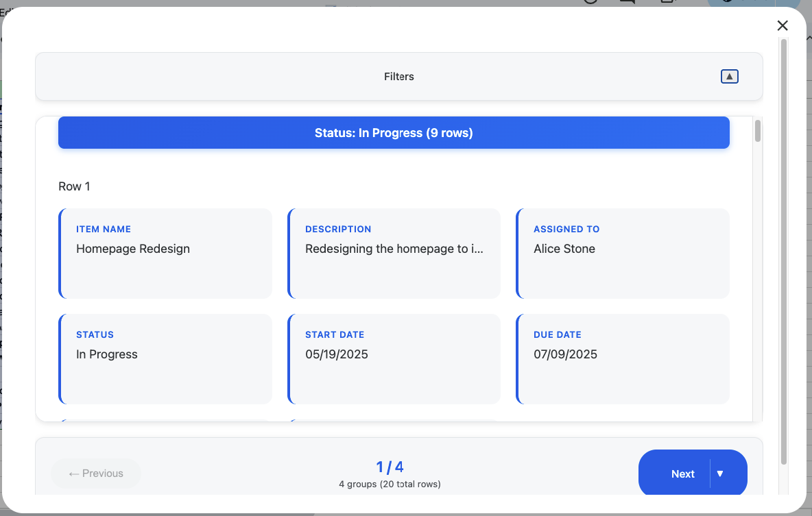Click the inner card list scrollbar thumb
This screenshot has height=516, width=812.
(758, 130)
